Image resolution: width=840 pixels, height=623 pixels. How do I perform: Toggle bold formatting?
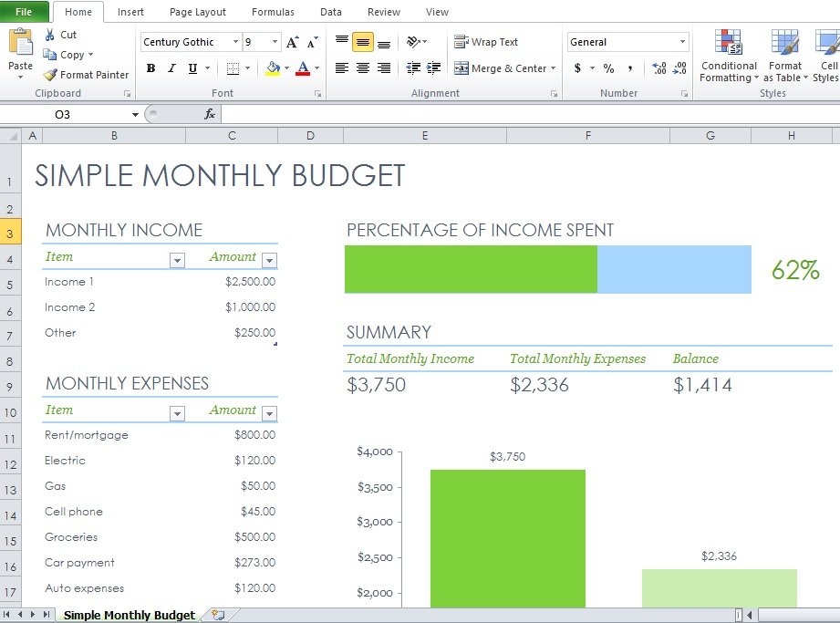[x=150, y=67]
